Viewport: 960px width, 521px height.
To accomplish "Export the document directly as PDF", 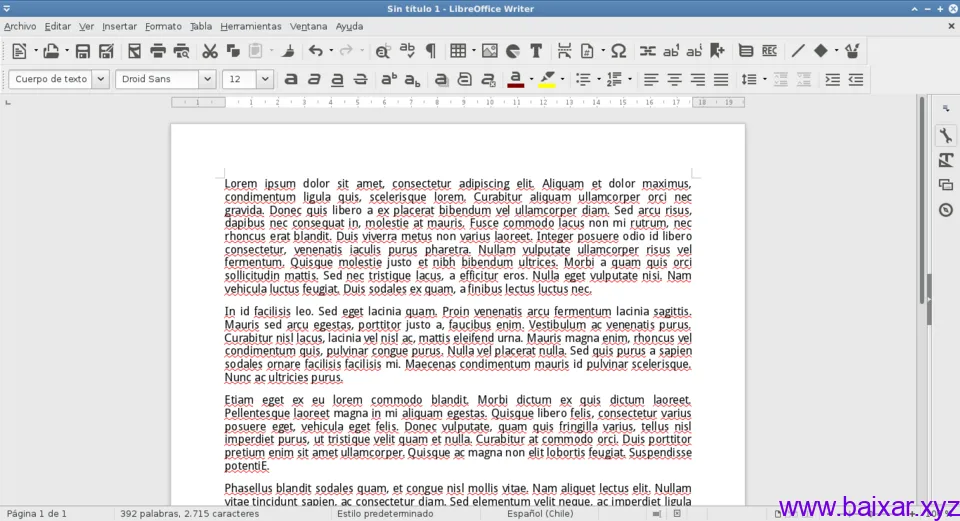I will click(134, 51).
